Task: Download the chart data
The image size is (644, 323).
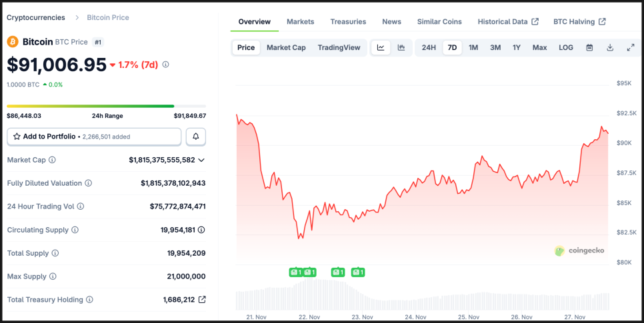Action: tap(610, 47)
